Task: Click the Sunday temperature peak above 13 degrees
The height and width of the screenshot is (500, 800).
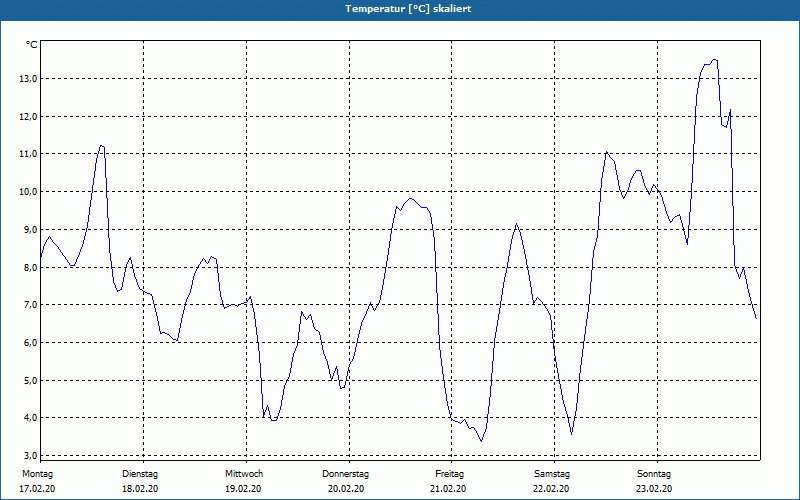Action: coord(714,60)
